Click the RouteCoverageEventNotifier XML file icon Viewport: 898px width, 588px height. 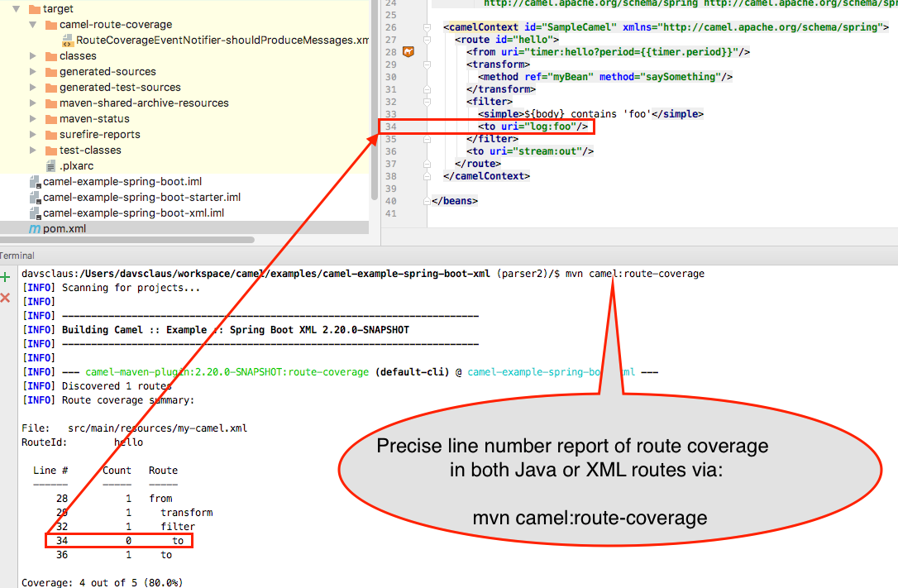[68, 41]
